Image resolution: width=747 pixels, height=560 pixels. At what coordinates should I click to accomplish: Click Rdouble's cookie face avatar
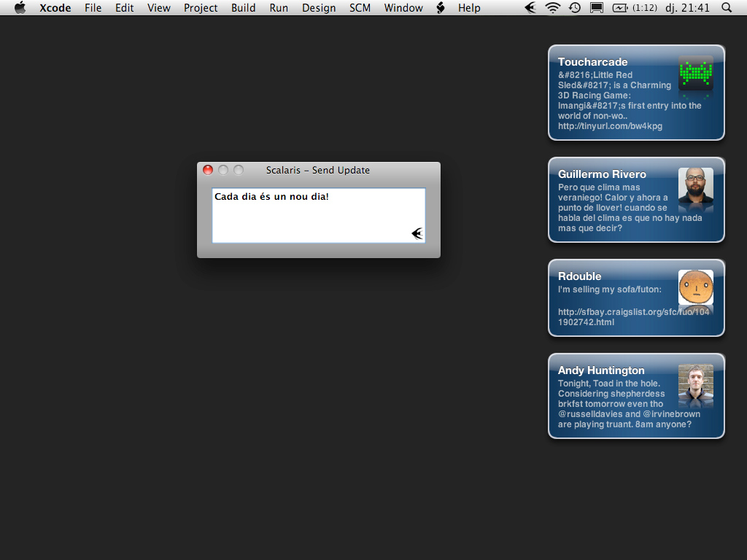click(x=695, y=287)
